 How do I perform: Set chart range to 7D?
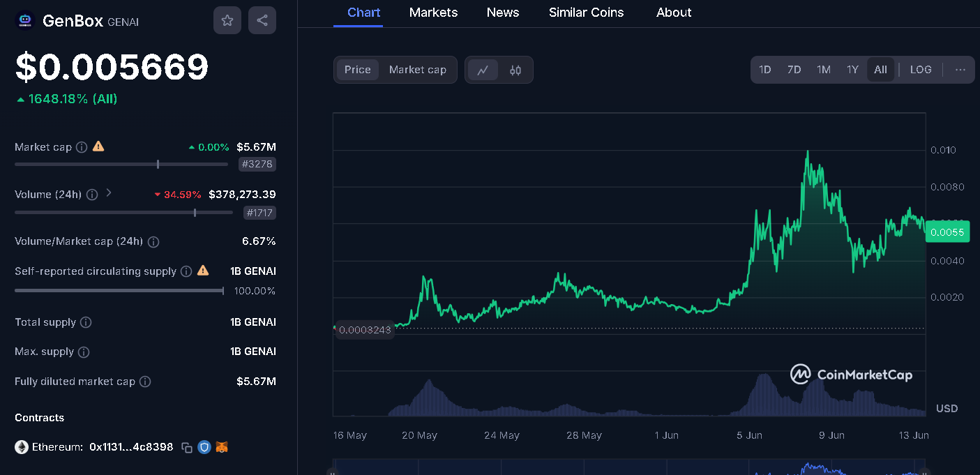(794, 70)
